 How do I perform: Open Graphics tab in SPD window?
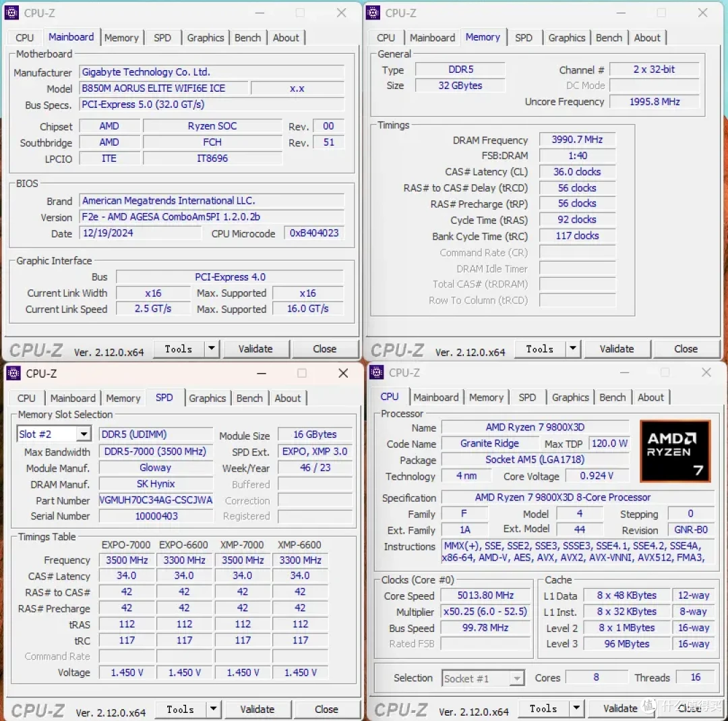pyautogui.click(x=208, y=398)
